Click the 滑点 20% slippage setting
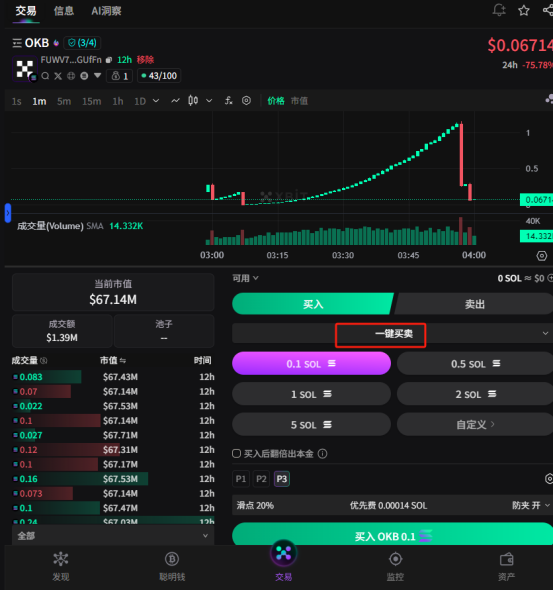This screenshot has height=590, width=554. click(x=255, y=505)
